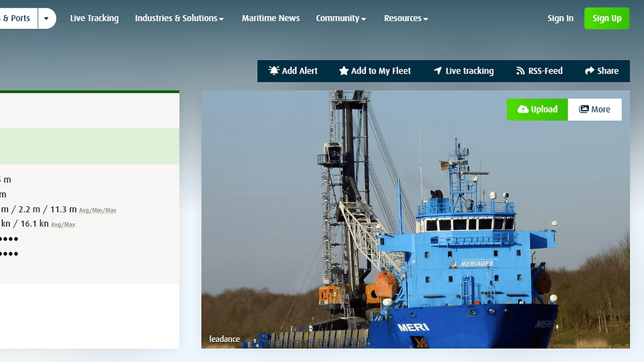Image resolution: width=644 pixels, height=362 pixels.
Task: Click the star icon for Add to My Fleet
Action: pyautogui.click(x=344, y=71)
